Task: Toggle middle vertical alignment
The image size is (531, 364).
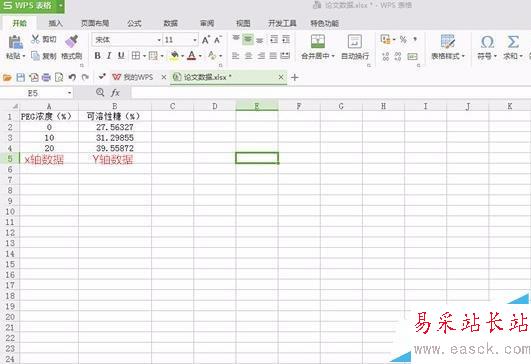Action: pos(248,40)
